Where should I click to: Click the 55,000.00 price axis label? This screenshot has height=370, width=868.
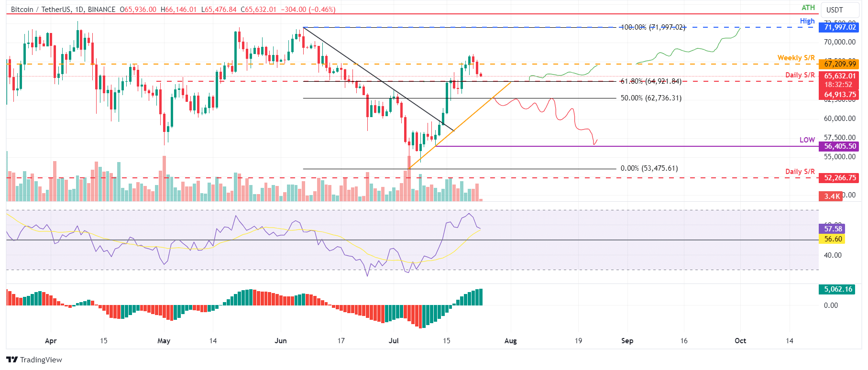[840, 157]
